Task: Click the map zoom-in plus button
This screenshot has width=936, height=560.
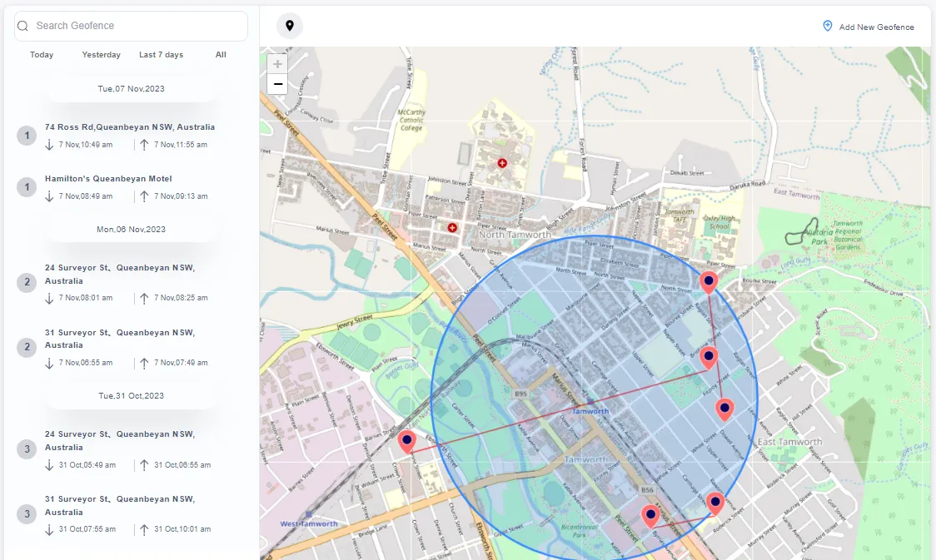Action: point(276,63)
